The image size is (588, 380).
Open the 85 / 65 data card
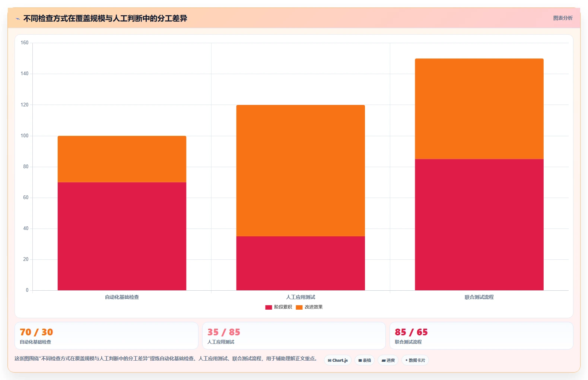[x=481, y=336]
